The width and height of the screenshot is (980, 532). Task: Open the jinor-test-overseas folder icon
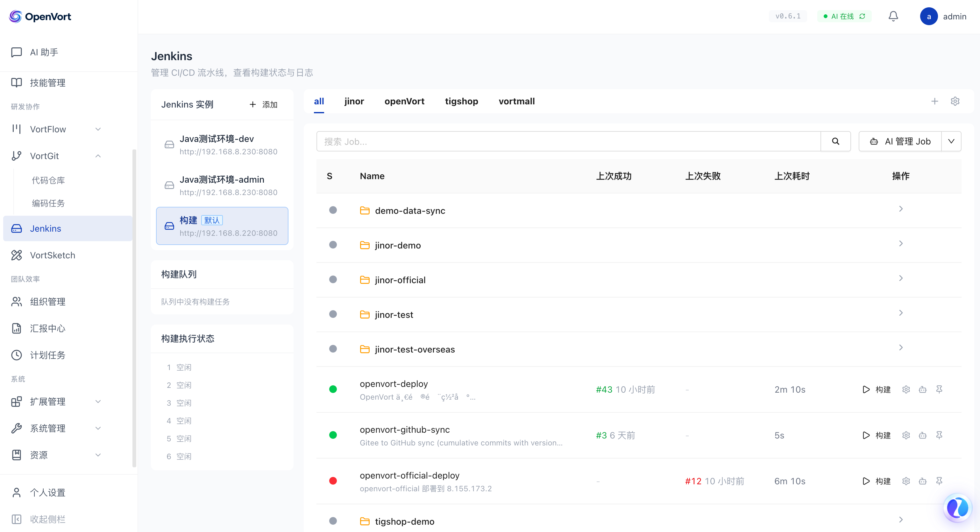tap(365, 349)
